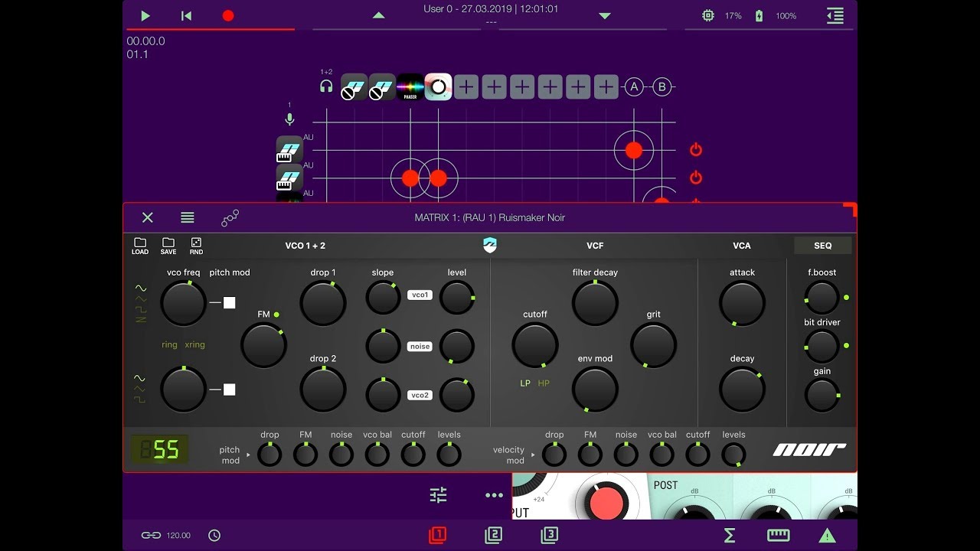Add effect in the first plus slot
980x551 pixels.
466,87
